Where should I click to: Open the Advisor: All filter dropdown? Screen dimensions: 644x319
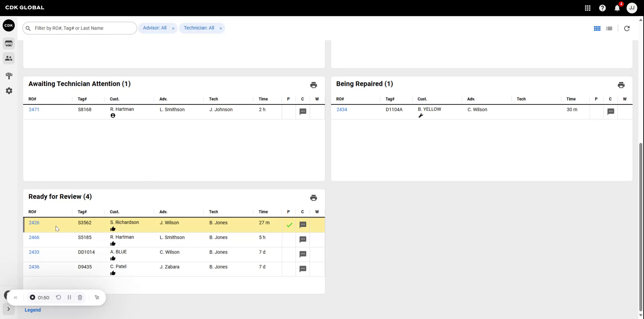pos(155,28)
